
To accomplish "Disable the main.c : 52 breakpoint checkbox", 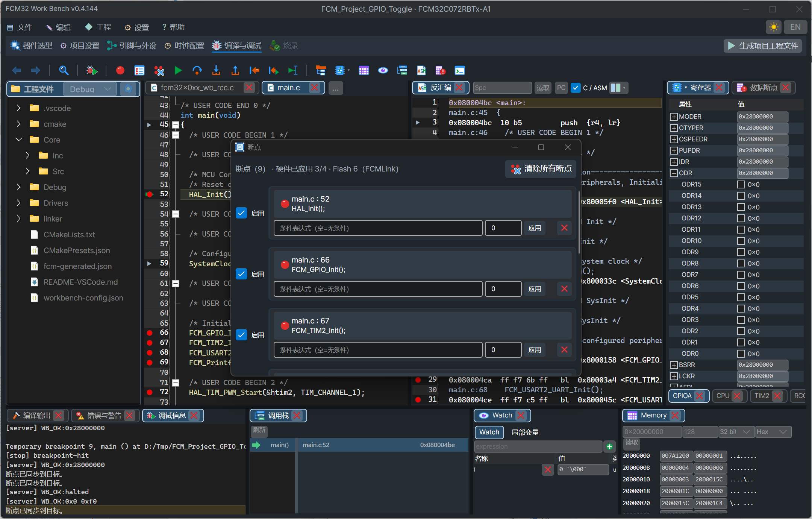I will coord(241,213).
